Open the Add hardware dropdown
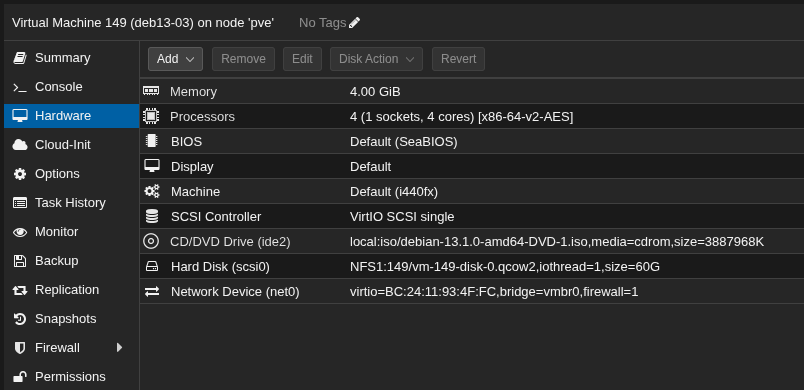This screenshot has width=804, height=390. tap(175, 59)
